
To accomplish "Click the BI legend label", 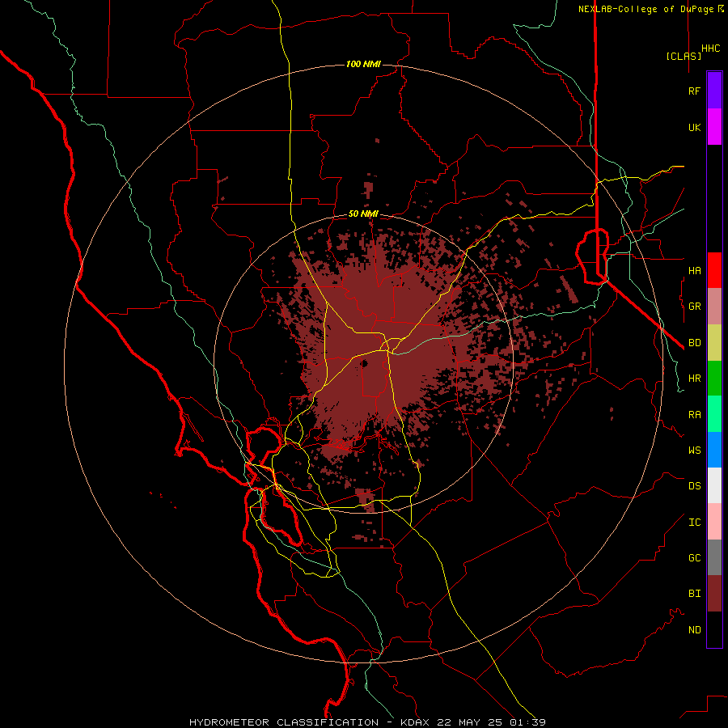I will pos(694,594).
